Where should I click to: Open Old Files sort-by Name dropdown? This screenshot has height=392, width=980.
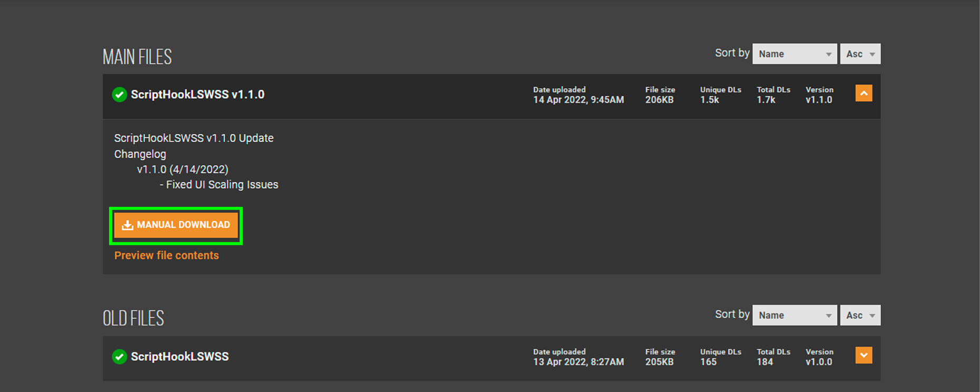click(x=795, y=315)
